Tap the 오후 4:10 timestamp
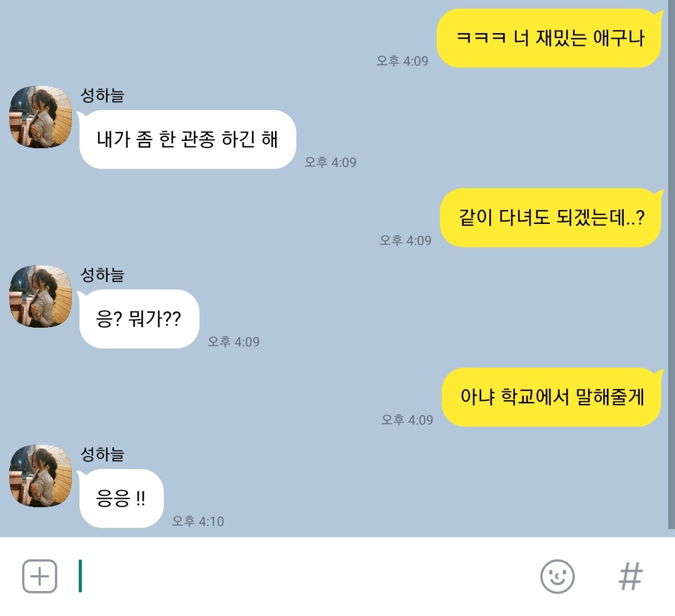The width and height of the screenshot is (675, 616). click(x=198, y=521)
